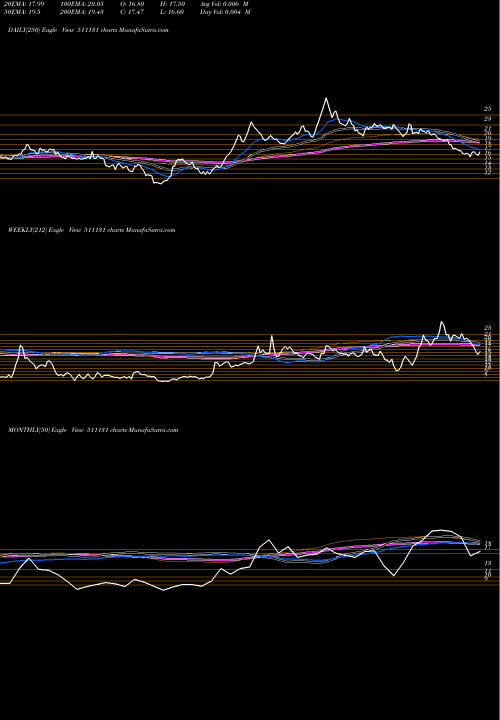Click the 20EMA: 17.99 value
The width and height of the screenshot is (500, 720).
click(x=22, y=4)
